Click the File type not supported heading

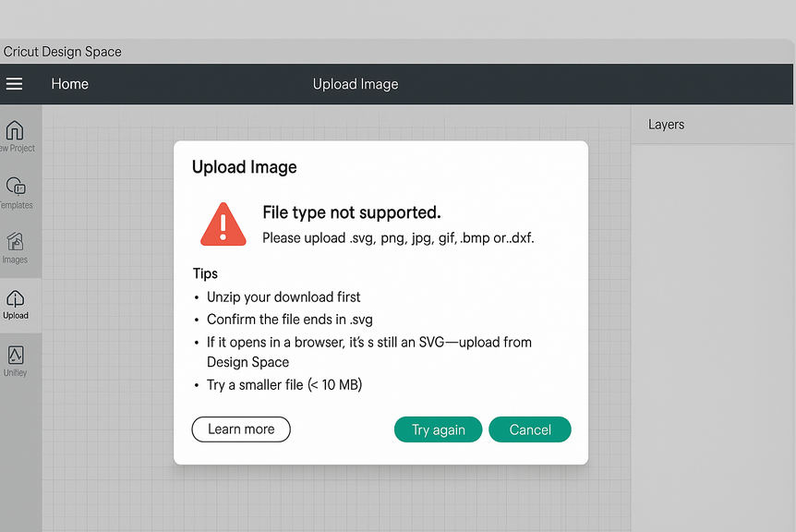[352, 213]
